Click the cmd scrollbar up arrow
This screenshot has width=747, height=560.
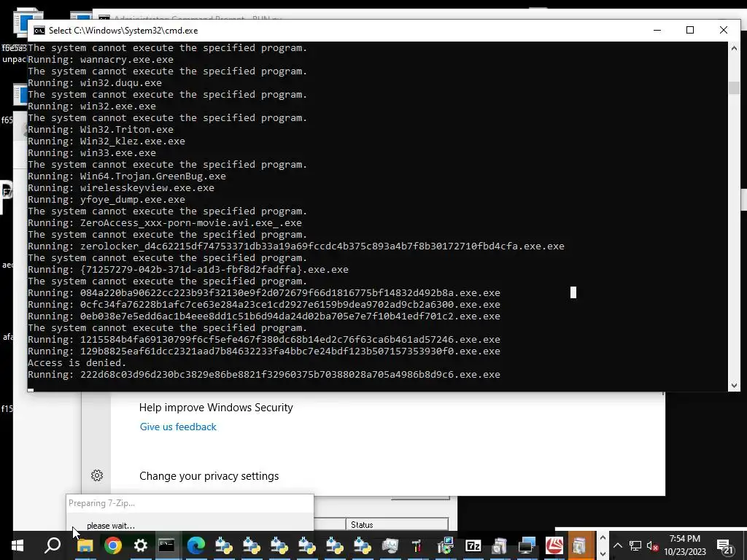pyautogui.click(x=734, y=48)
